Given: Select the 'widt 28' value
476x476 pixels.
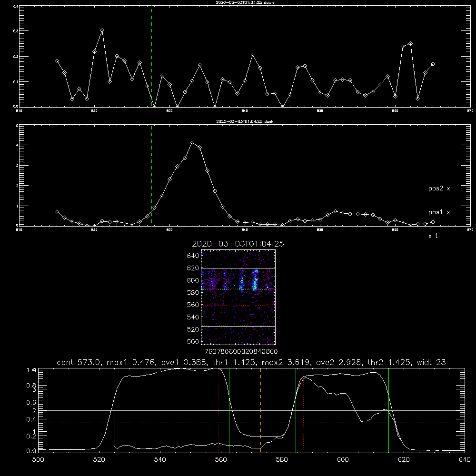Looking at the screenshot, I should [431, 362].
